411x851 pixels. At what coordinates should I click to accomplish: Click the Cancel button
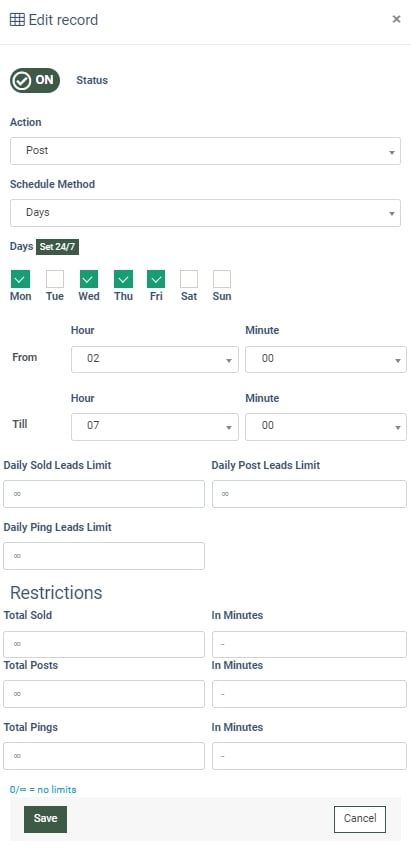(360, 819)
